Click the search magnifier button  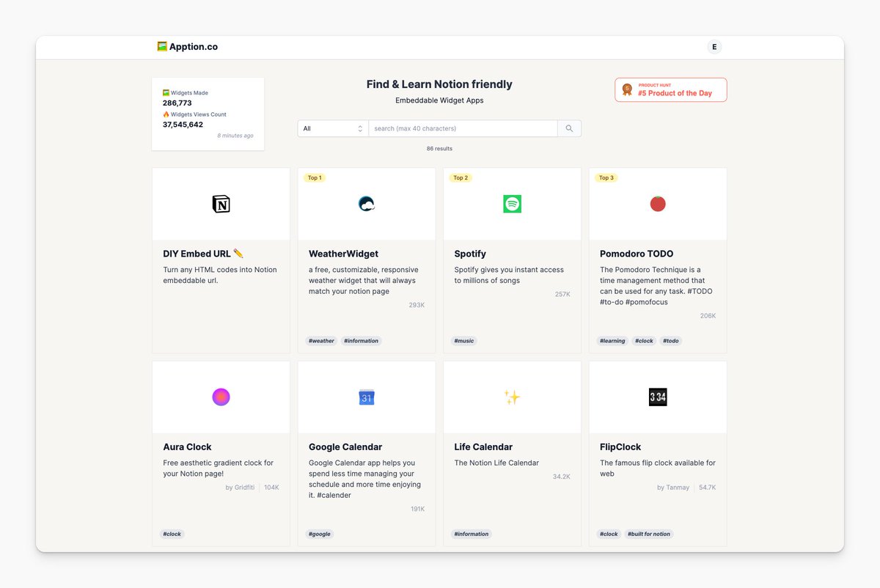coord(569,128)
